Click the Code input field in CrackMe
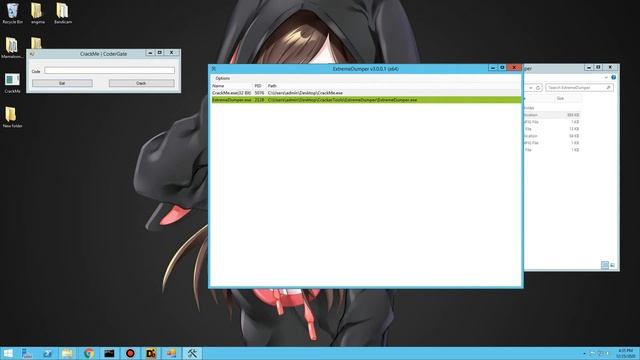 coord(109,71)
